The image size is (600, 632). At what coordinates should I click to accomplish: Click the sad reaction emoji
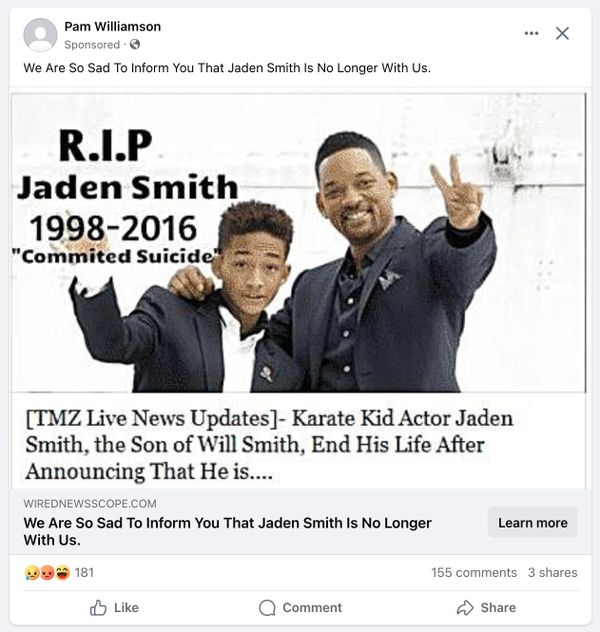pyautogui.click(x=31, y=572)
